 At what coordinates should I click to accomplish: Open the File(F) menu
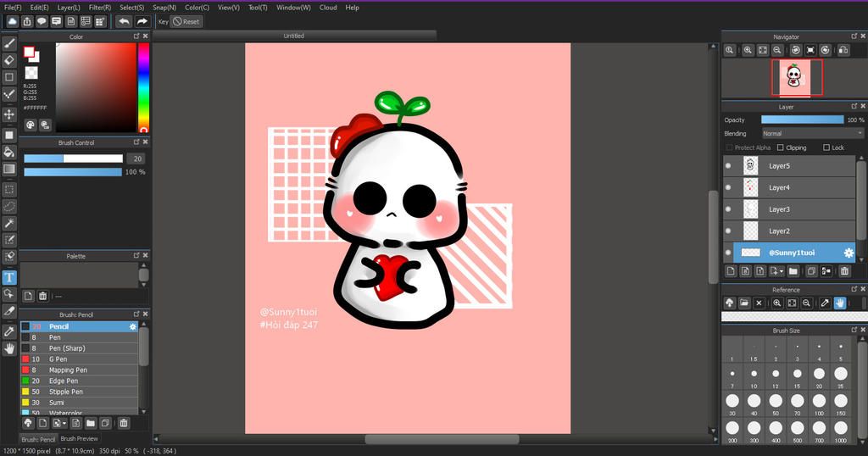tap(13, 8)
